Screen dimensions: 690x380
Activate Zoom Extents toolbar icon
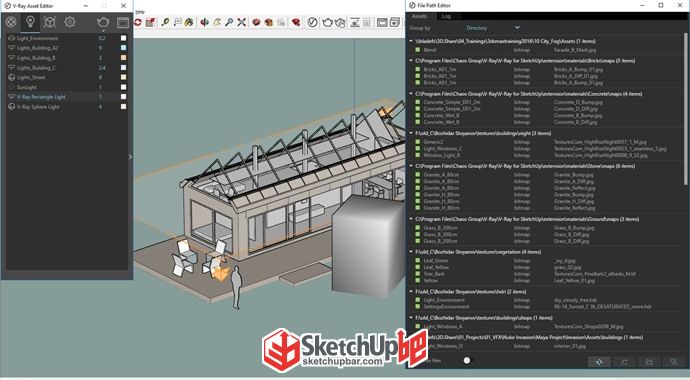(x=242, y=22)
